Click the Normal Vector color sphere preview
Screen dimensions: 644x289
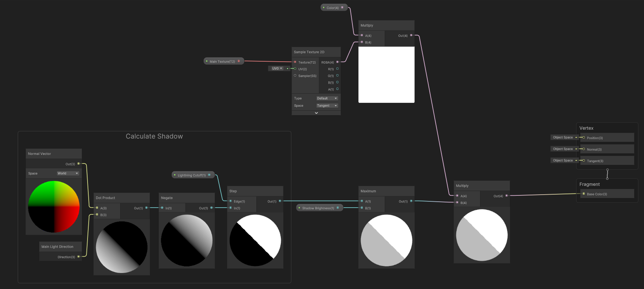pyautogui.click(x=54, y=207)
